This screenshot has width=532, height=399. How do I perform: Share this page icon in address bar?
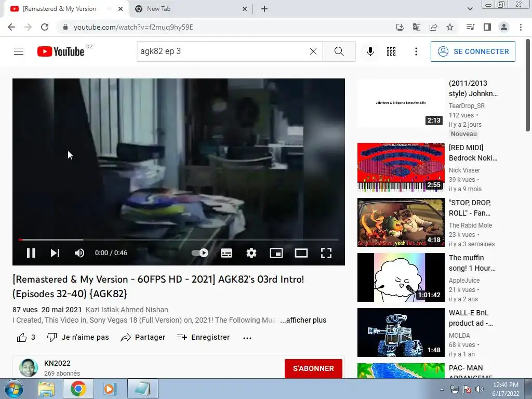[x=433, y=27]
